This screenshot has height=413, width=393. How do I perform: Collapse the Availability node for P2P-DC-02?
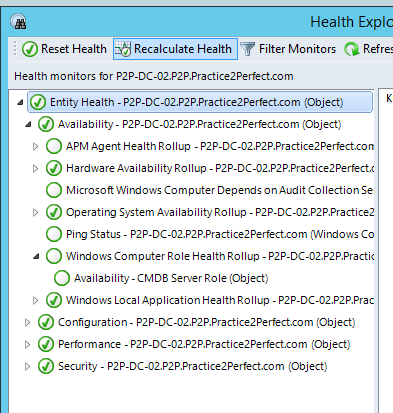(x=28, y=125)
